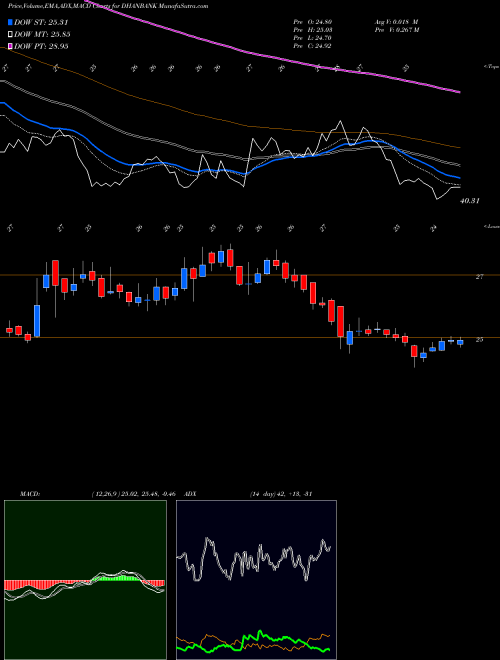Click the 'Pre C: 24.92' close value

click(x=313, y=46)
